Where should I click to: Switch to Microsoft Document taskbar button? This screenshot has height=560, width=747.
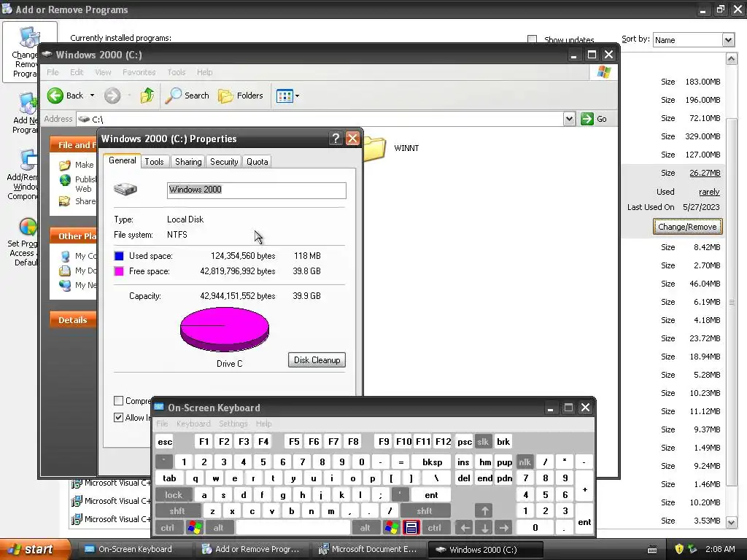pyautogui.click(x=368, y=550)
